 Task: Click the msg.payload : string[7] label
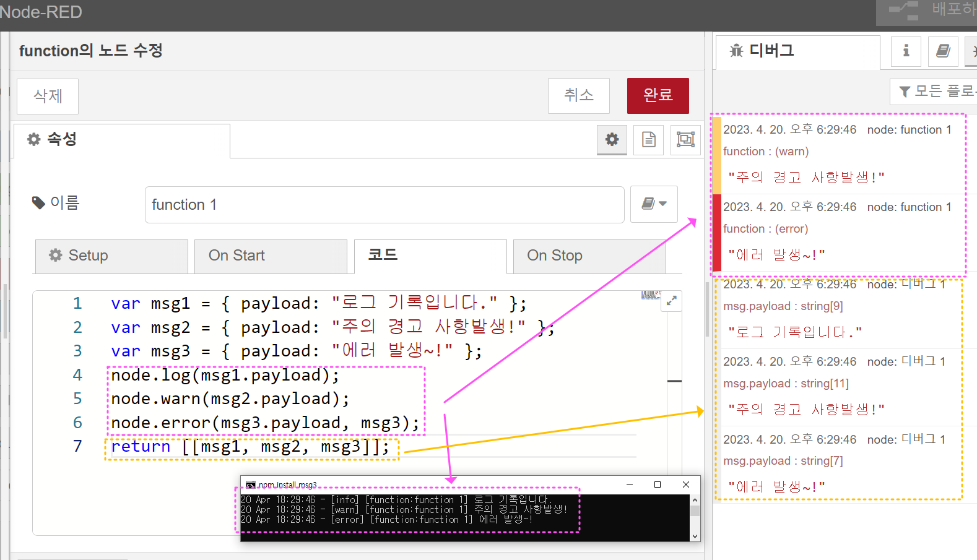(x=783, y=461)
